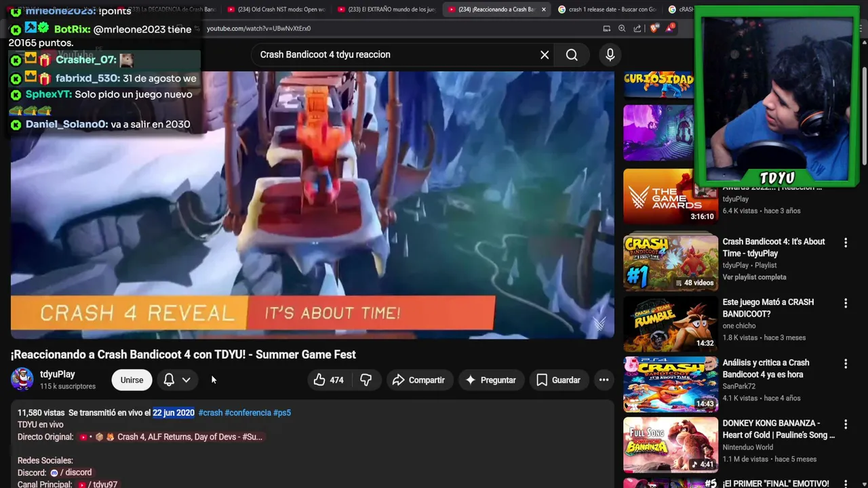
Task: Click the TDYU webcam overlay
Action: 777,98
